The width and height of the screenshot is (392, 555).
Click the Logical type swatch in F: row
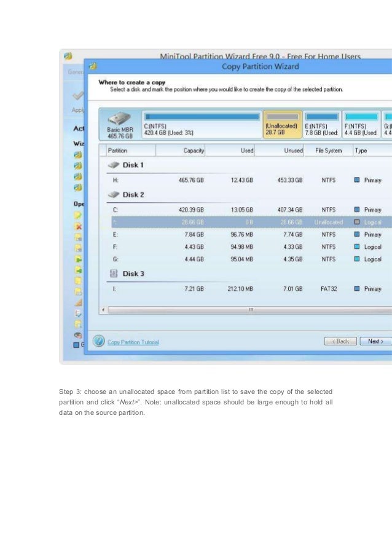(x=357, y=246)
